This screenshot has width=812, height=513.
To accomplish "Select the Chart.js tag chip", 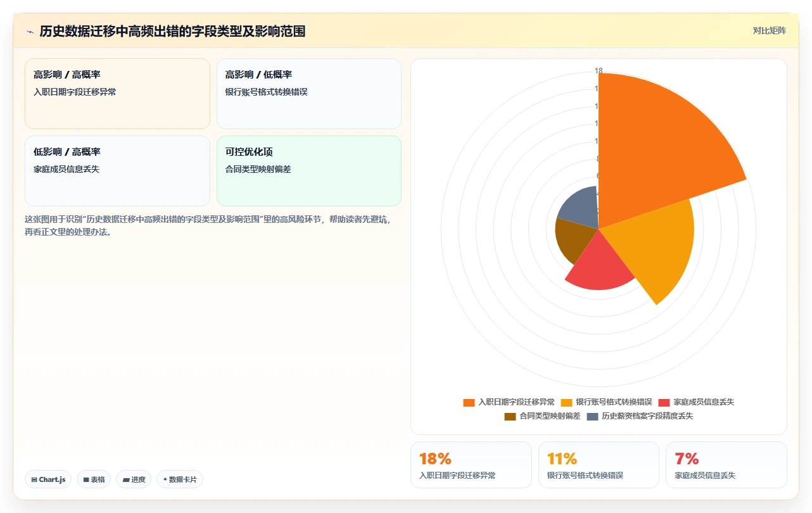I will click(48, 479).
